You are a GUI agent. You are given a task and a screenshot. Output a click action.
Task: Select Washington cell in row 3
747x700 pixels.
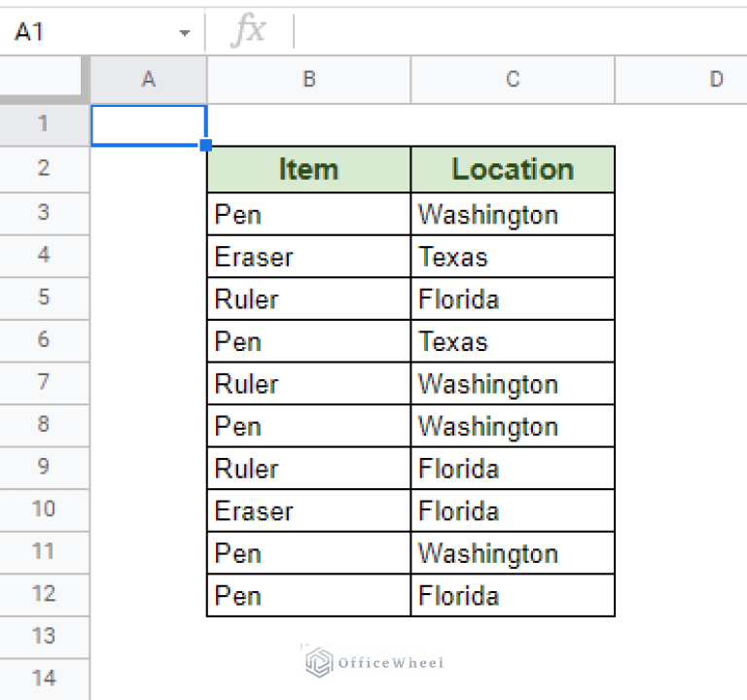click(x=513, y=214)
